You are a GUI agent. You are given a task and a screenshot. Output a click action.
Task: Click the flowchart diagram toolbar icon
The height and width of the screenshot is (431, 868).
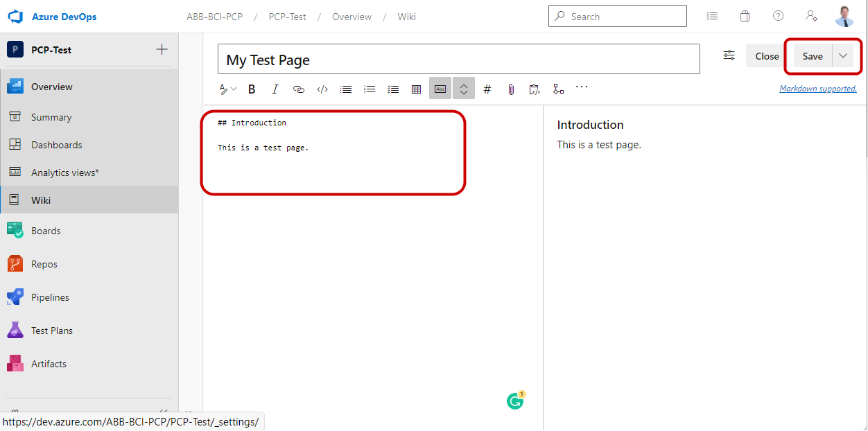pyautogui.click(x=558, y=89)
